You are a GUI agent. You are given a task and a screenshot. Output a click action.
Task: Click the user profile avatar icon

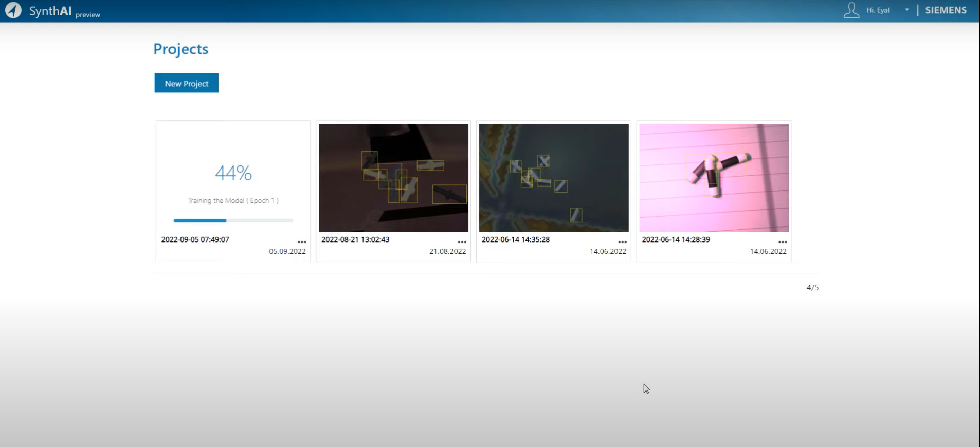[x=851, y=10]
